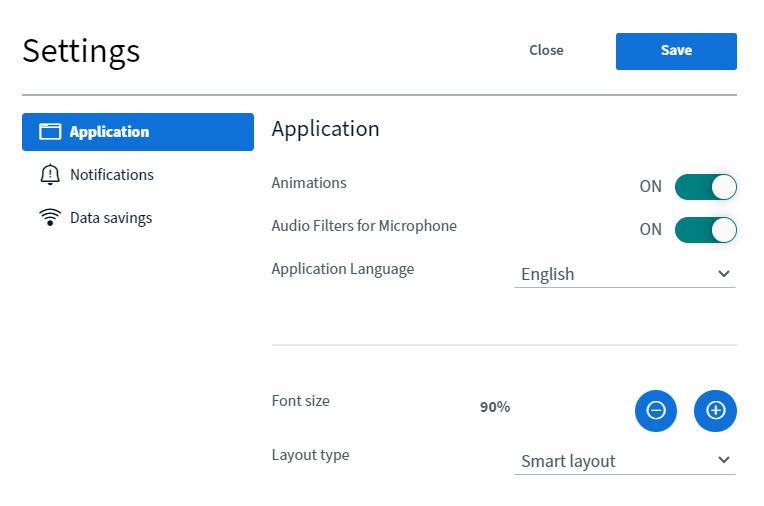764x506 pixels.
Task: Open the Data savings settings tab
Action: tap(110, 218)
